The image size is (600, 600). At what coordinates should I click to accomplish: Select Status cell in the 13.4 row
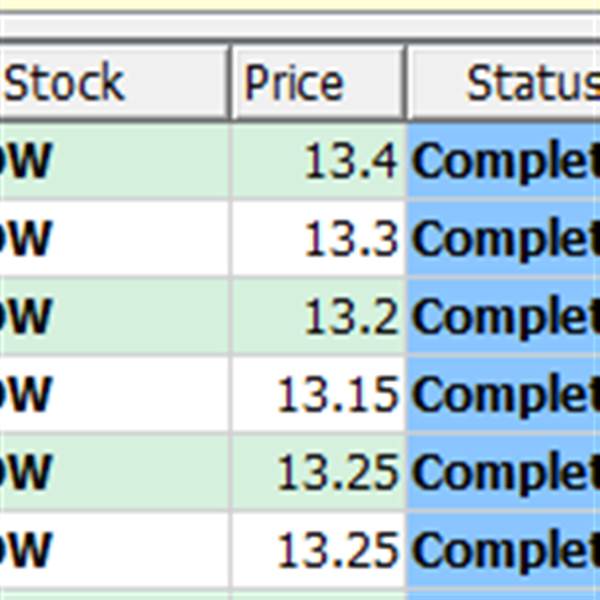[505, 161]
